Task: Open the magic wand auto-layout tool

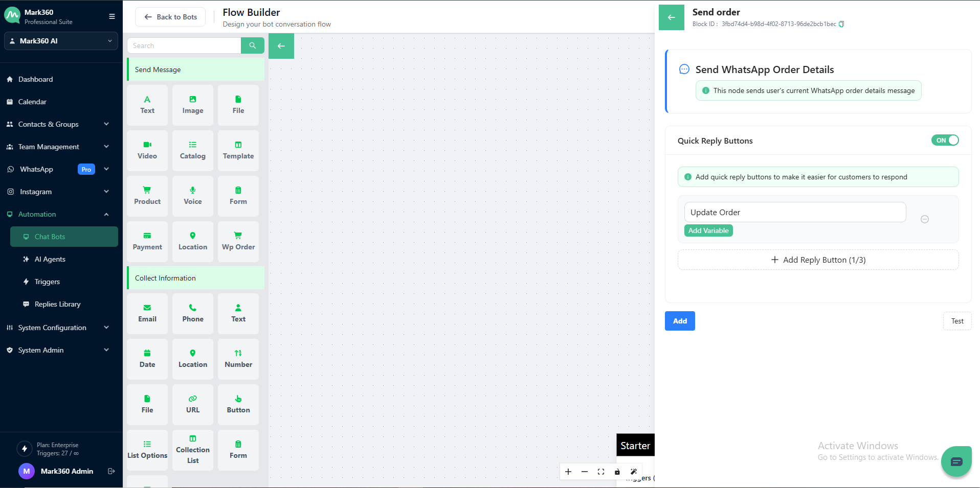Action: (x=633, y=472)
